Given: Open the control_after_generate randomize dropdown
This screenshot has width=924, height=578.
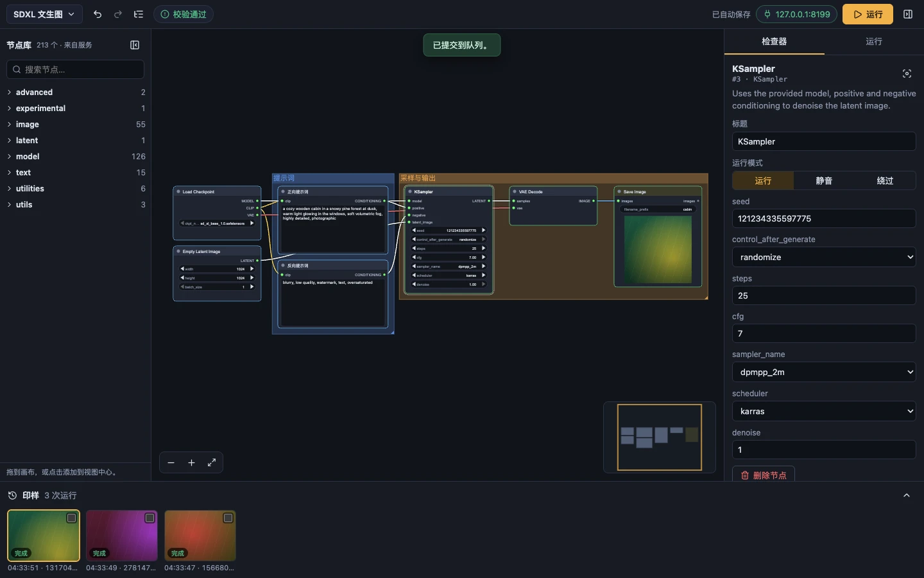Looking at the screenshot, I should (x=824, y=257).
